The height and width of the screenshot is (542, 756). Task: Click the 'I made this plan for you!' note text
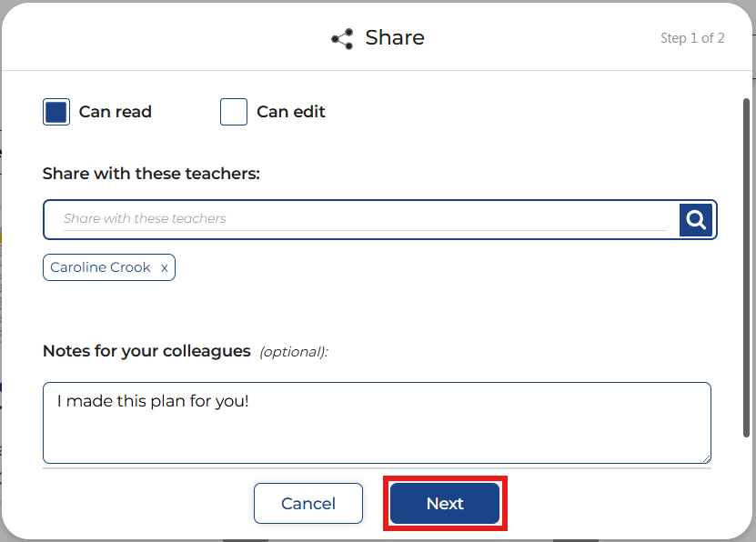click(153, 400)
